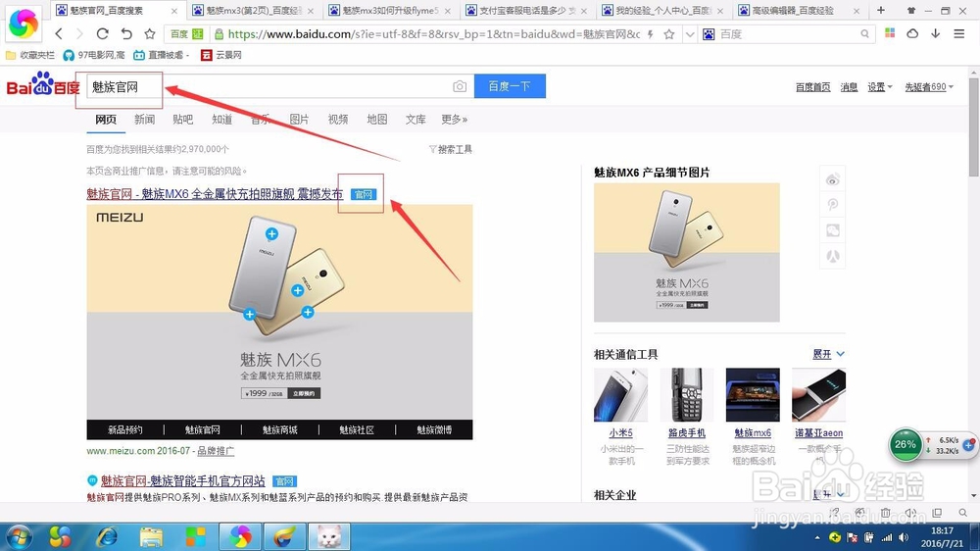Click 魅族商城 in the ad banner
This screenshot has width=980, height=551.
pos(280,429)
